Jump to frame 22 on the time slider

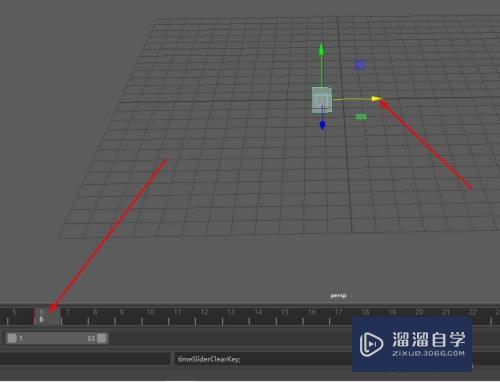pos(472,312)
